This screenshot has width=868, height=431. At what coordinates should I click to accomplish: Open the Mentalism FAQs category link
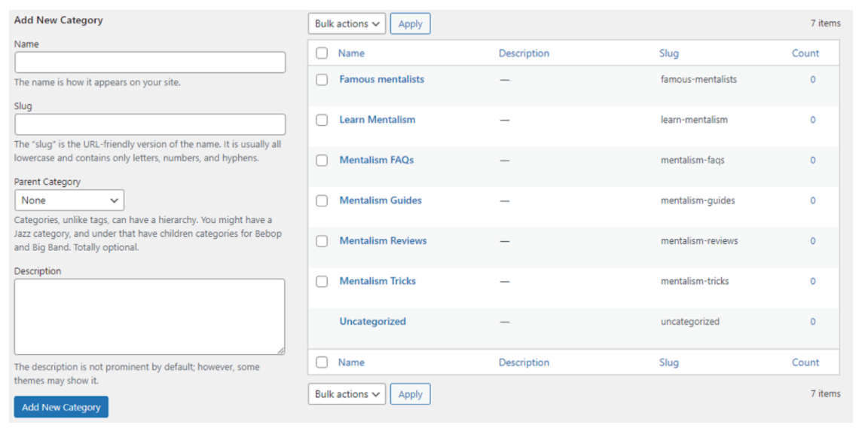click(x=376, y=160)
